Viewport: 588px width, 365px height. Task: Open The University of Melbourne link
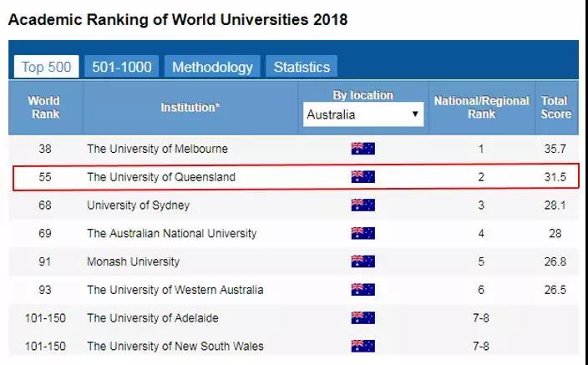[x=157, y=149]
